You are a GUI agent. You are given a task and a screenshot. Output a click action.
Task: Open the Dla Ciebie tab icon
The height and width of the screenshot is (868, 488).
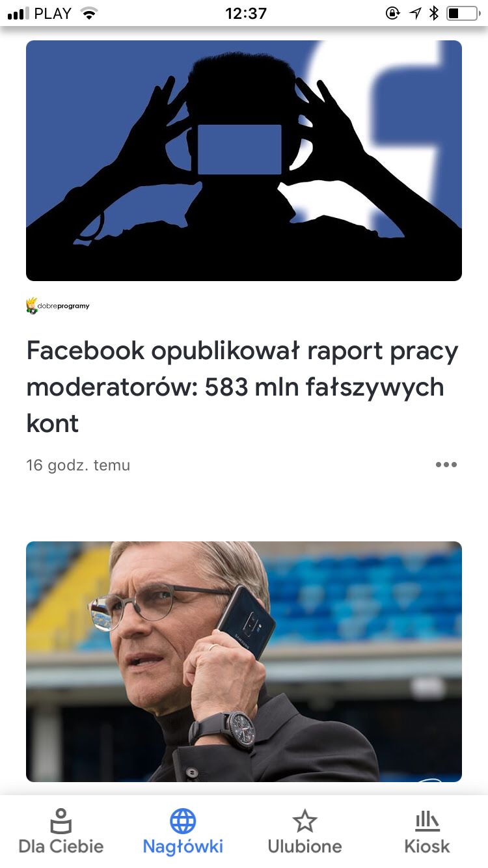61,821
